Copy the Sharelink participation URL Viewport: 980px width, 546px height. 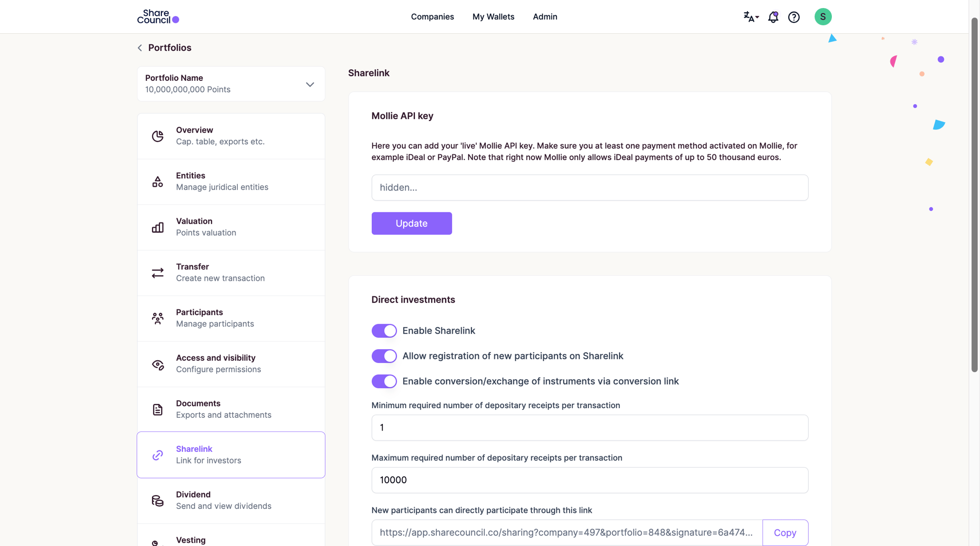pyautogui.click(x=785, y=533)
